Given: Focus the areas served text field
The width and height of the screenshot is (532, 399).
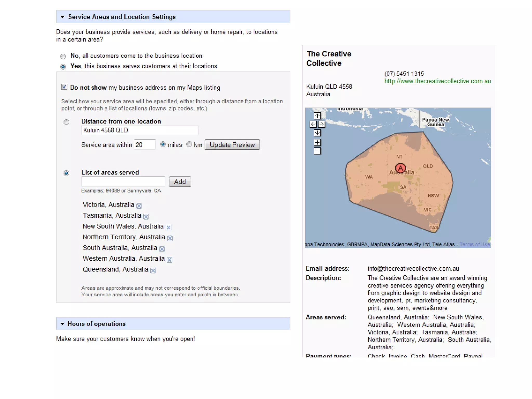Looking at the screenshot, I should pyautogui.click(x=123, y=182).
